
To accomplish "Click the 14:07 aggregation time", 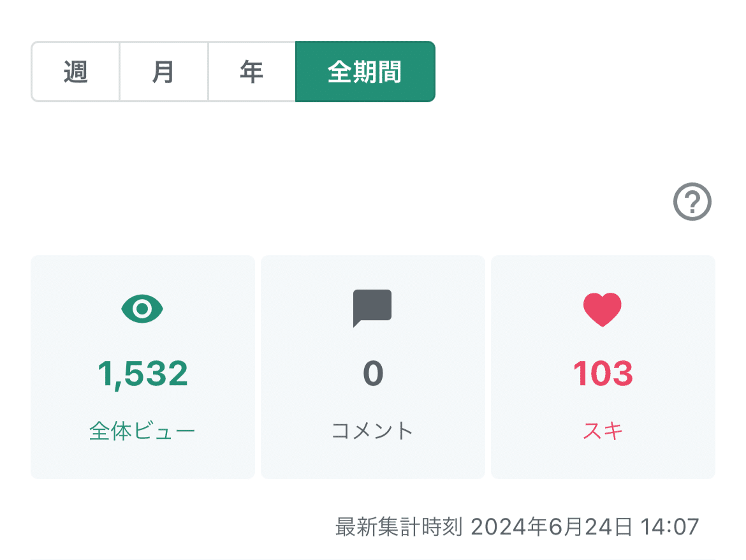I will [x=673, y=527].
